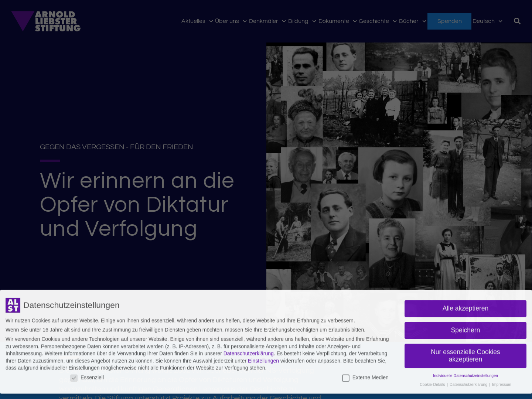Open the Bildung menu item

point(298,21)
